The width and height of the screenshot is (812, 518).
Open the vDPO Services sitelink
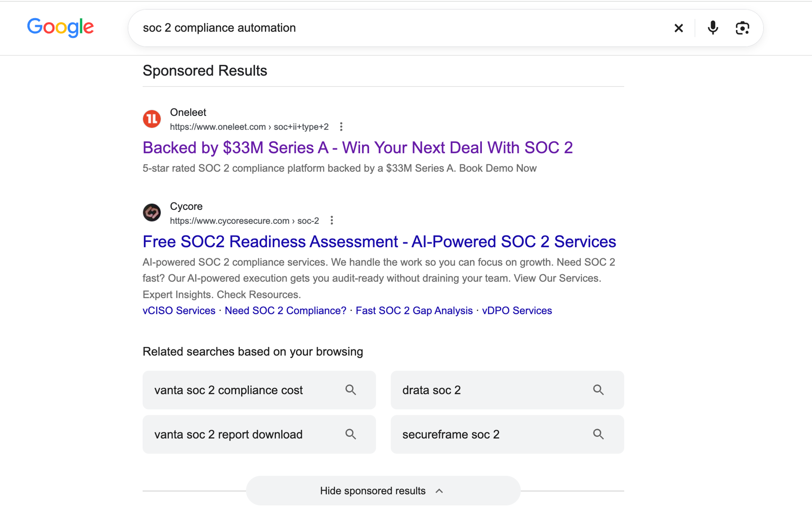[x=517, y=310]
